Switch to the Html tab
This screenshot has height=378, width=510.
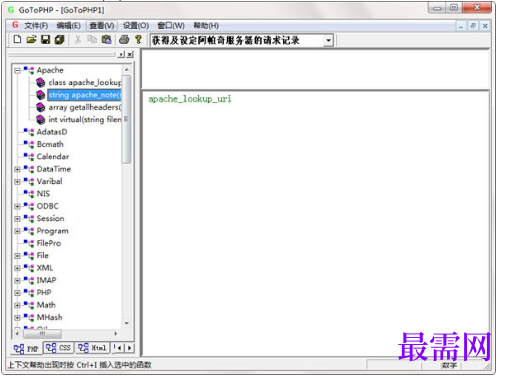tap(92, 348)
